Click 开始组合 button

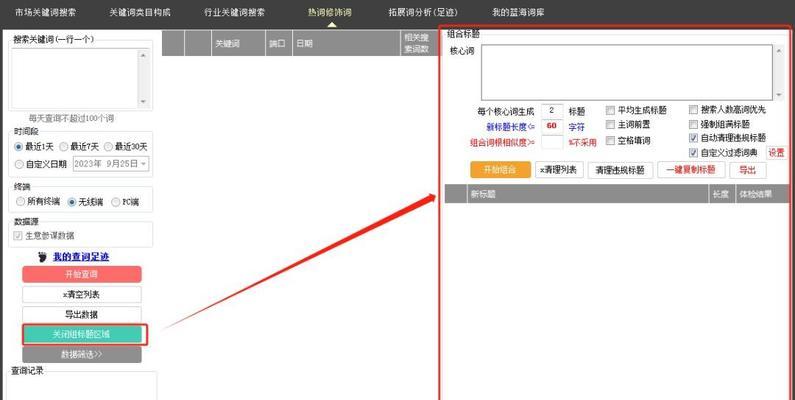[500, 170]
